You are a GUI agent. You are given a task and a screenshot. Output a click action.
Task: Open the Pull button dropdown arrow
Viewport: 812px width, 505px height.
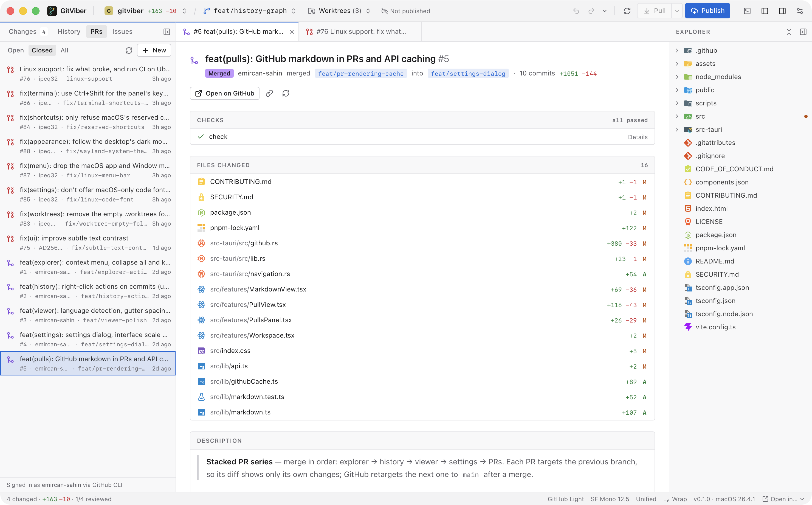(x=676, y=11)
